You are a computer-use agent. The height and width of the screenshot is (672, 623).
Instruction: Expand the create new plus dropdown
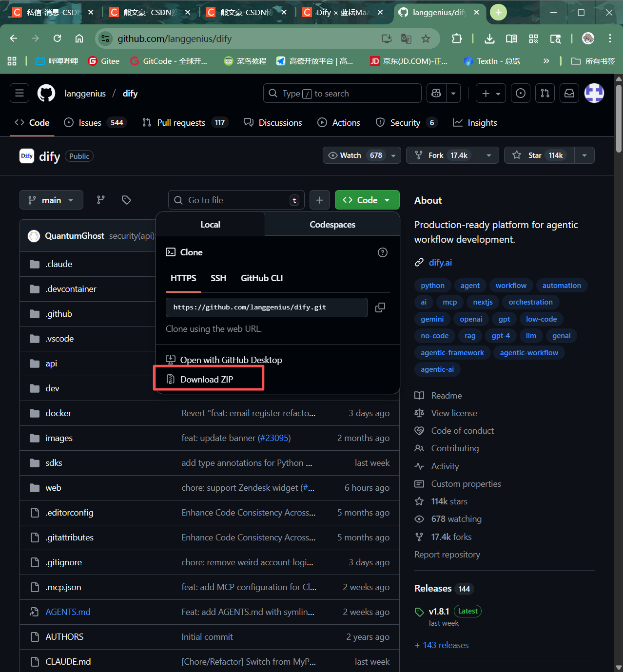pyautogui.click(x=491, y=93)
